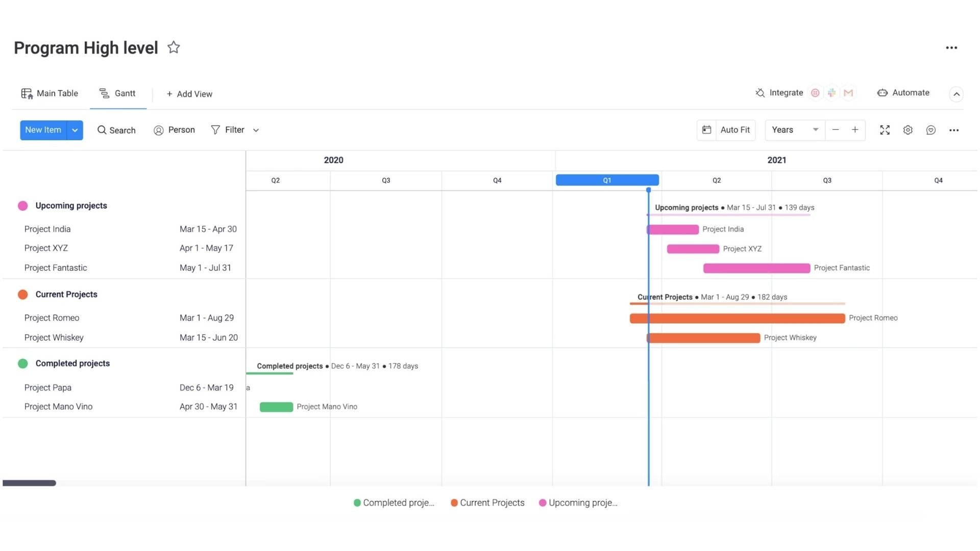Click the Slack integration icon

click(x=831, y=92)
